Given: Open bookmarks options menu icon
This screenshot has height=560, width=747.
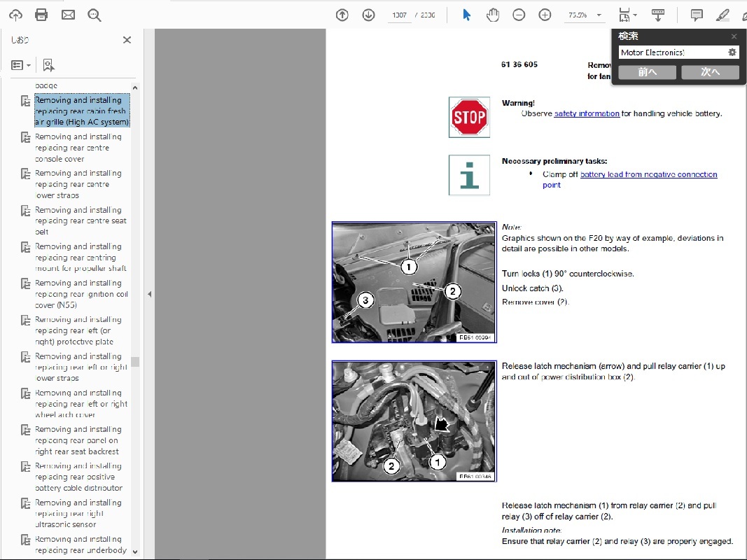Looking at the screenshot, I should pyautogui.click(x=20, y=65).
